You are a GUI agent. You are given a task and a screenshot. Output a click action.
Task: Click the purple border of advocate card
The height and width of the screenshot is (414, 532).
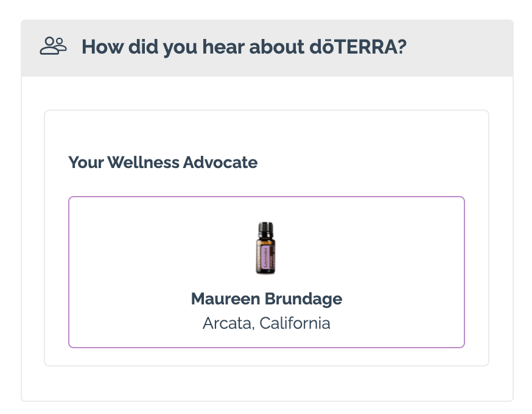point(267,197)
